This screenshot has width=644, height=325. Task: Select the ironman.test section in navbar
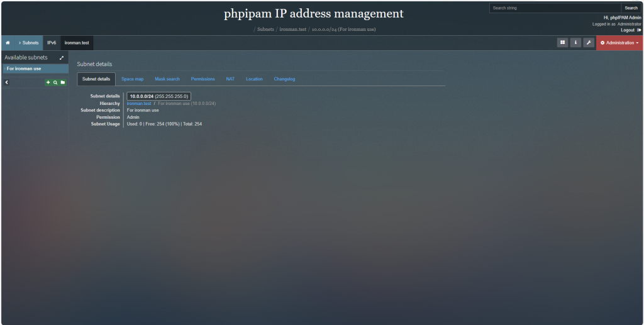[x=77, y=43]
